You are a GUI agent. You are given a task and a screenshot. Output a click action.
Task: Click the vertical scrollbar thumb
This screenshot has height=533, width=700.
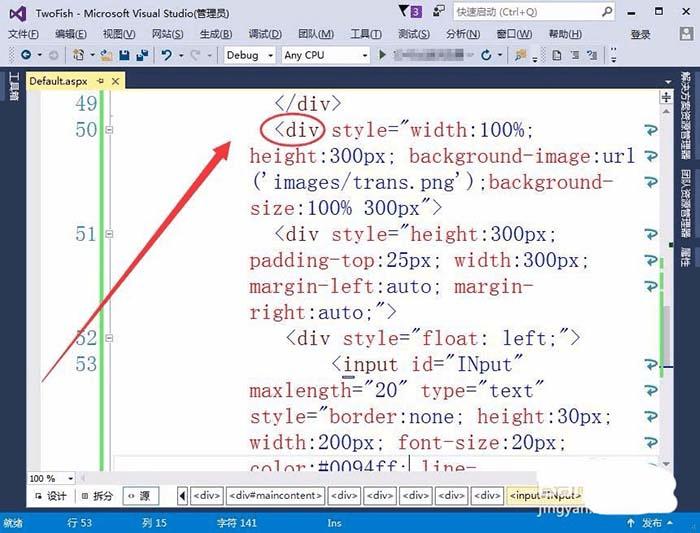point(667,335)
